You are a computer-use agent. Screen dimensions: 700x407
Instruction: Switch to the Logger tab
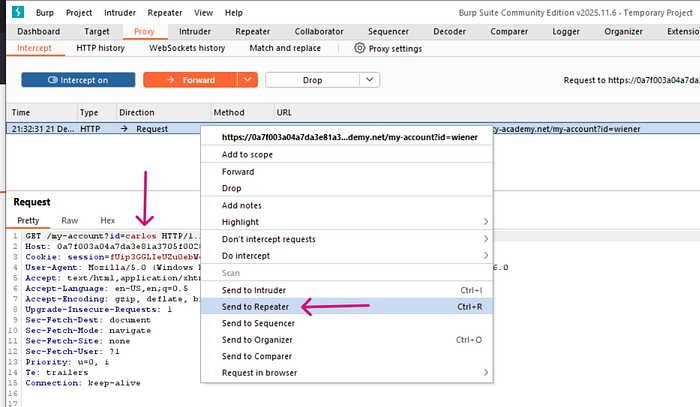click(566, 32)
